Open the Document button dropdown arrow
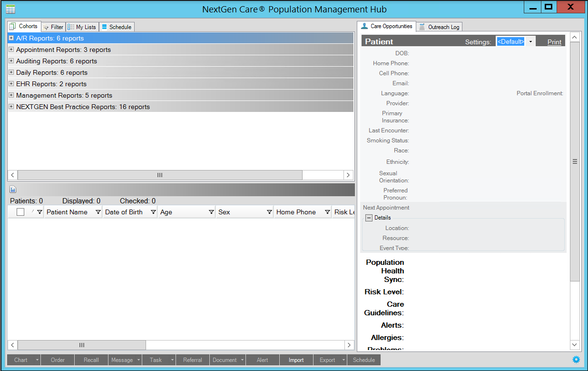588x371 pixels. click(x=242, y=360)
